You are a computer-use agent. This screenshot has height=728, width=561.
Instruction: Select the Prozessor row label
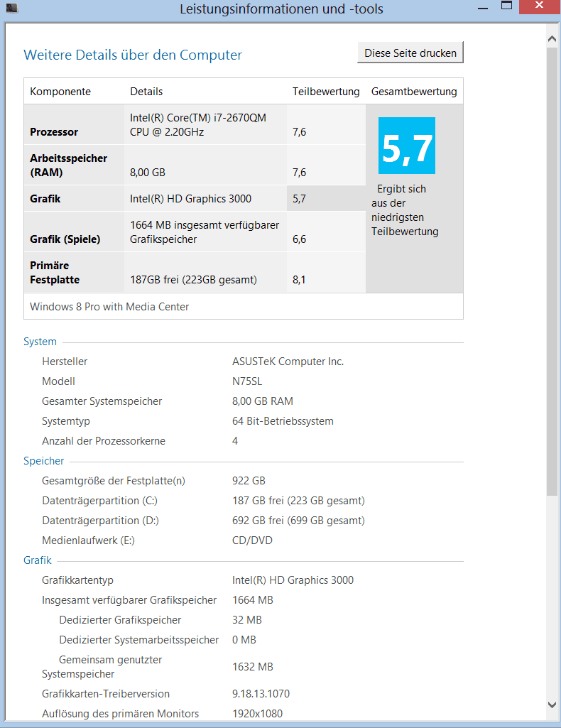tap(54, 132)
